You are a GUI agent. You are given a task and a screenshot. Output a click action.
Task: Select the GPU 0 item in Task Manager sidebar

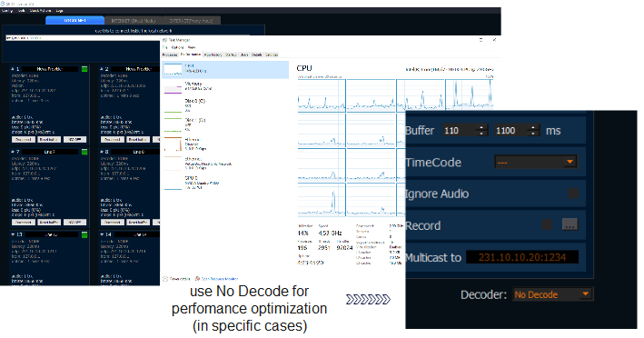click(x=225, y=183)
